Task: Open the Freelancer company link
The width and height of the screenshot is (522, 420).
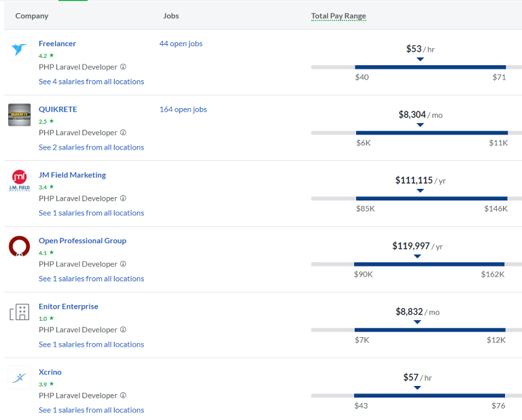Action: [57, 43]
